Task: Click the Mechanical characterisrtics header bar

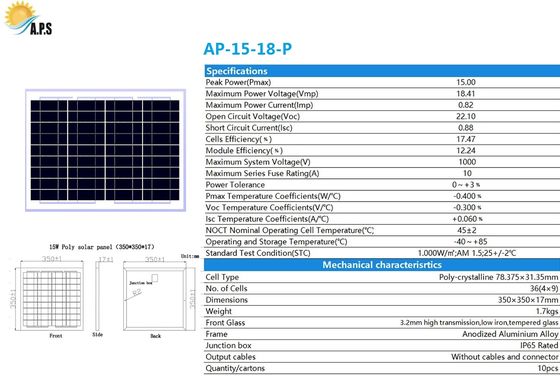Action: (x=382, y=265)
